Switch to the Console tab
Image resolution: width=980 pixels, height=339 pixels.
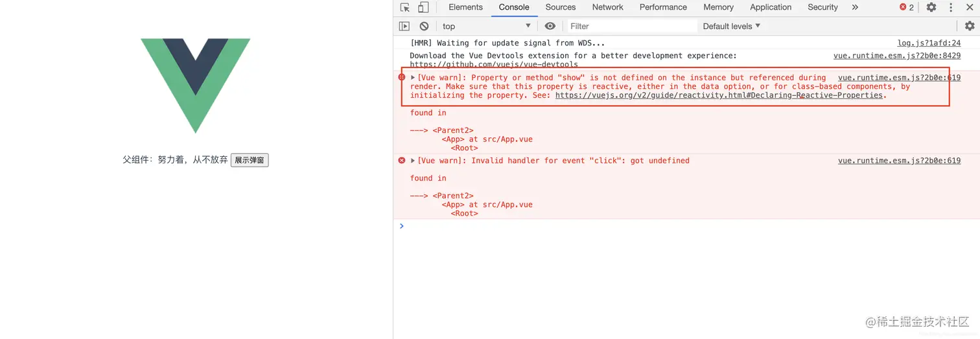click(514, 7)
